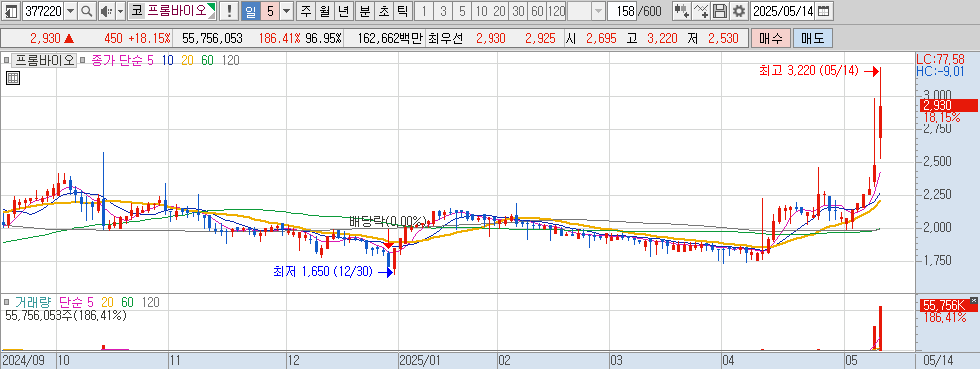Click the 거래량 volume indicator label
The image size is (980, 369).
tap(34, 303)
